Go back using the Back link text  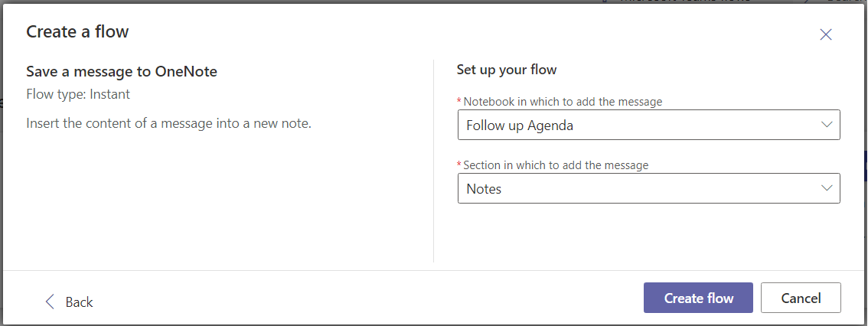coord(79,302)
